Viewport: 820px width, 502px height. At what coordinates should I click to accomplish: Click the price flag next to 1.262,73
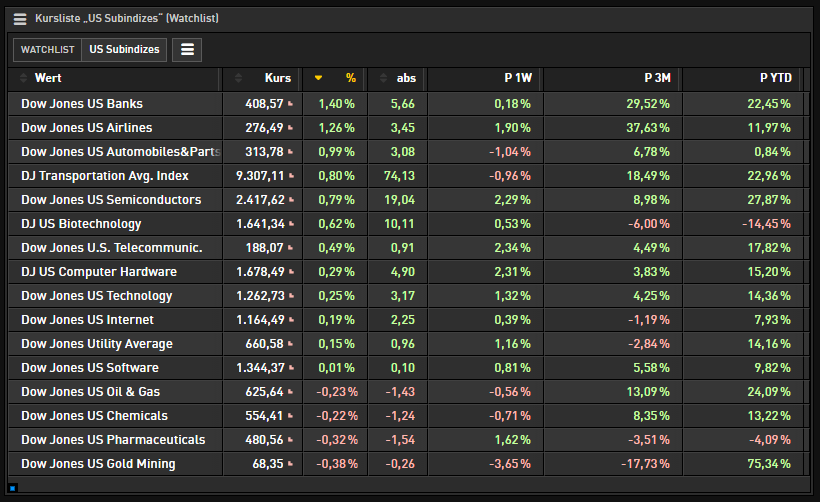tap(291, 296)
